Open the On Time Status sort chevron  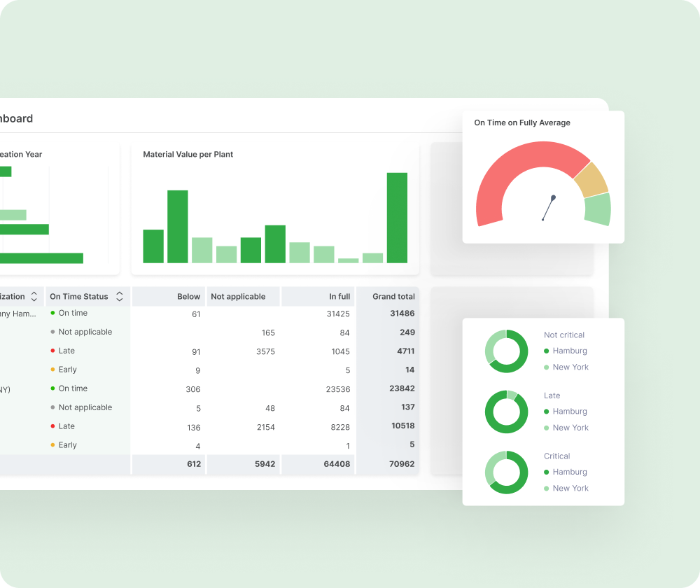[x=120, y=296]
